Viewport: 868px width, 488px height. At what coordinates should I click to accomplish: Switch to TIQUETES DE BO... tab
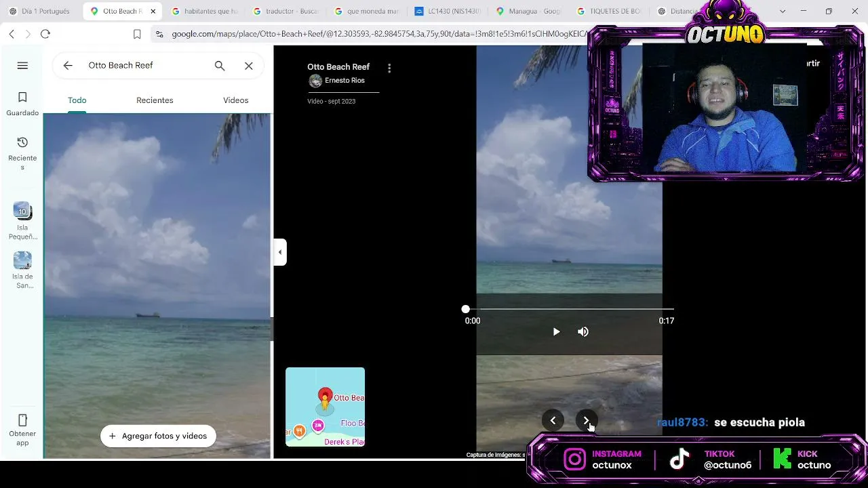tap(610, 12)
